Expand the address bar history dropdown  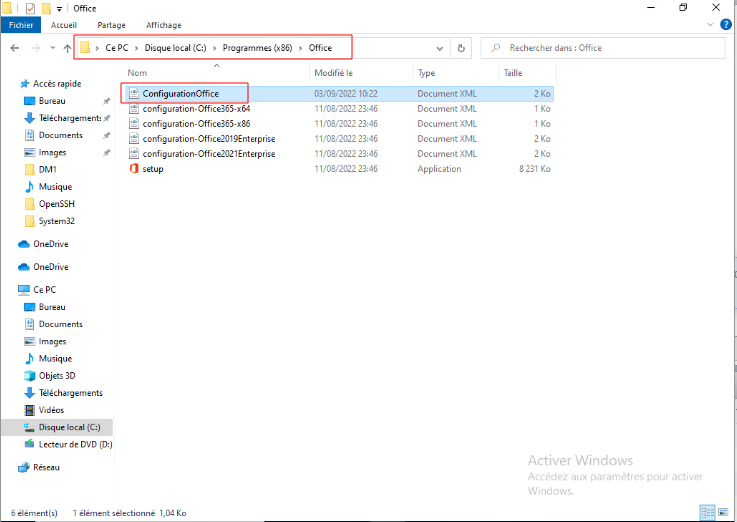point(438,47)
